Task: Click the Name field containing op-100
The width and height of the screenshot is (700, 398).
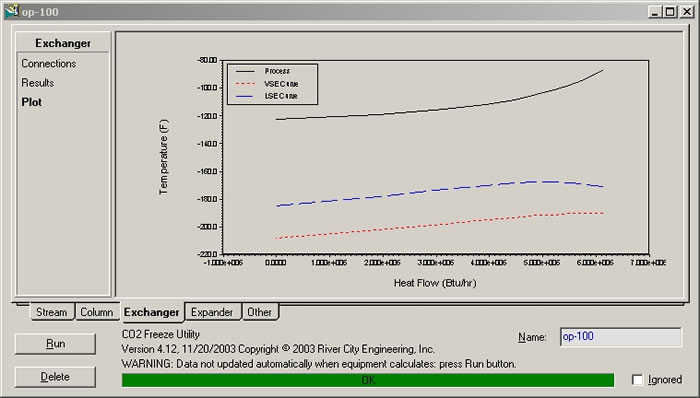Action: [621, 336]
